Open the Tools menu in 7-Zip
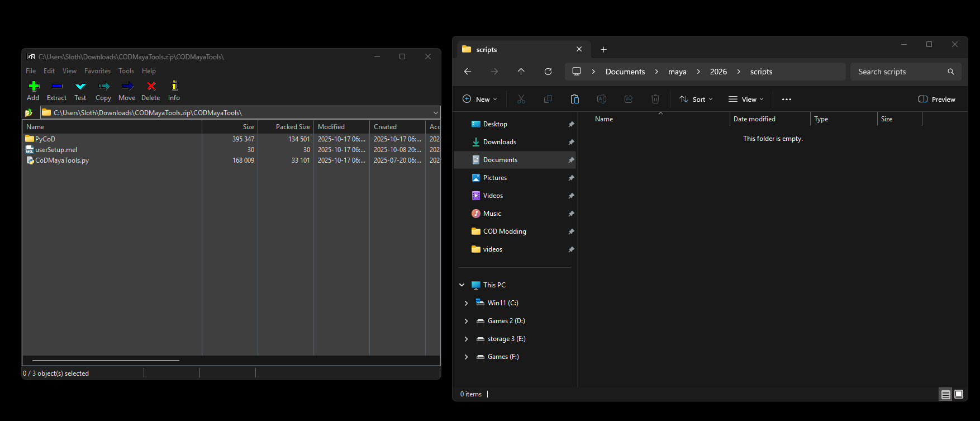980x421 pixels. (126, 71)
